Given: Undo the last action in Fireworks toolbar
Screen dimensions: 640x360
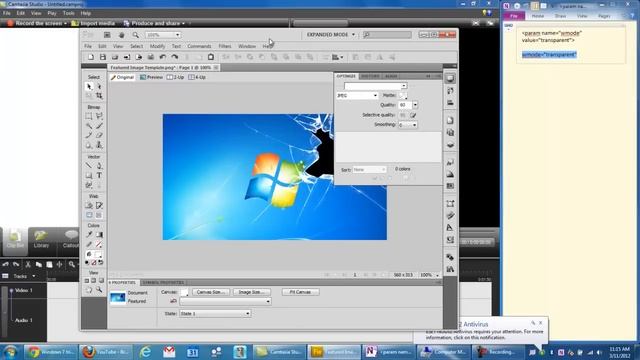Looking at the screenshot, I should [x=163, y=57].
